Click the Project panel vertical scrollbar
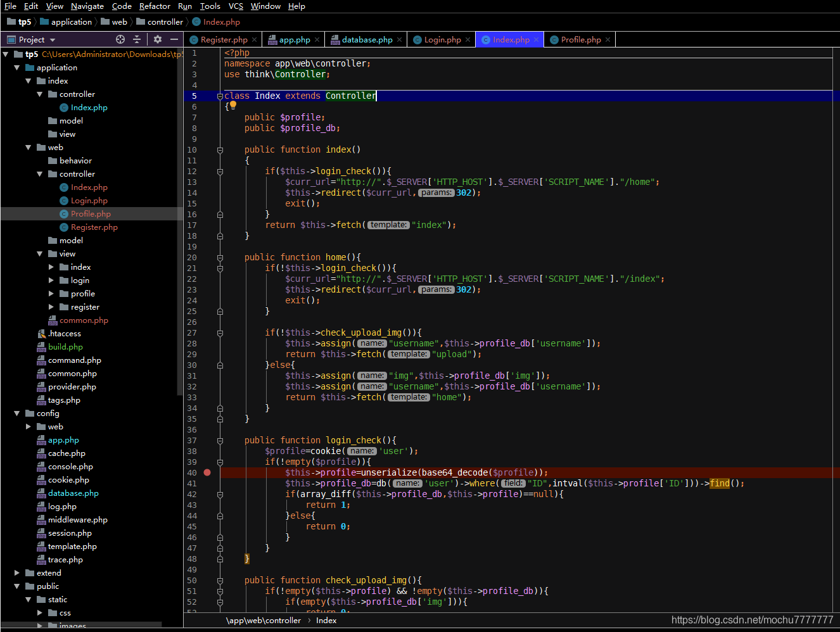The width and height of the screenshot is (840, 632). 180,222
